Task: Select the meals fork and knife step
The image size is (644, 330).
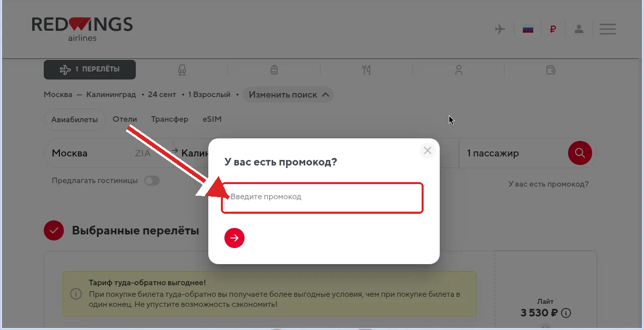Action: click(x=366, y=70)
